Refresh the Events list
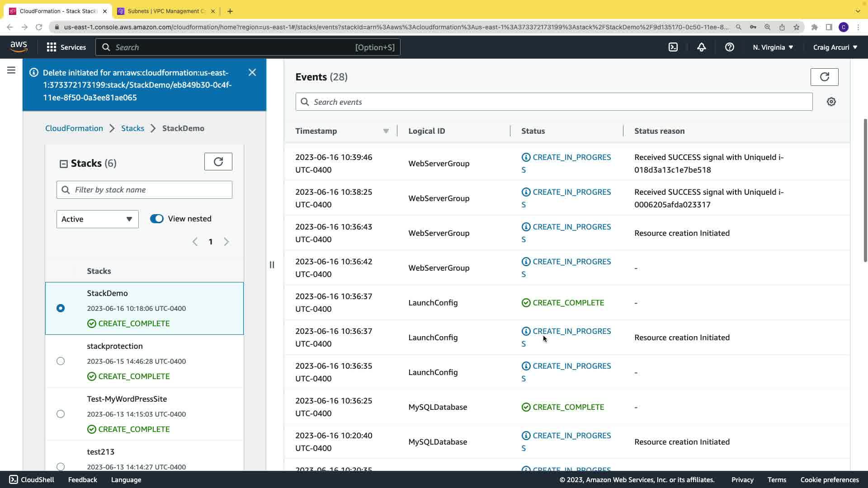 (x=824, y=77)
